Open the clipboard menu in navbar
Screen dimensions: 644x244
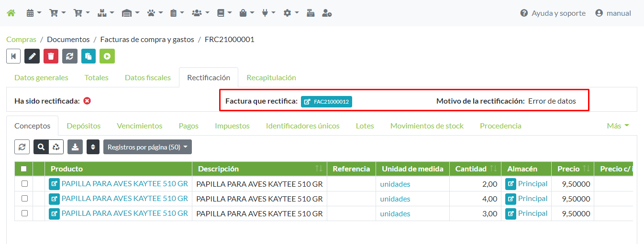(177, 13)
